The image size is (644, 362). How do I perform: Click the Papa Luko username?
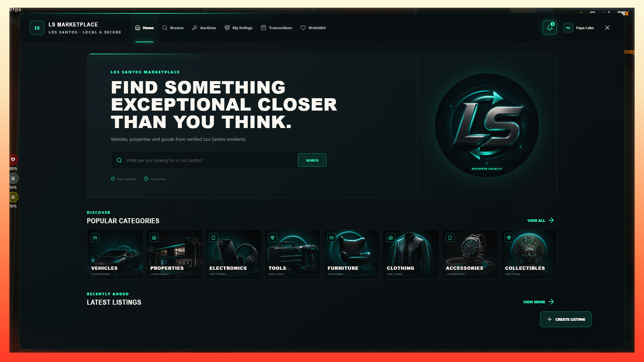585,28
